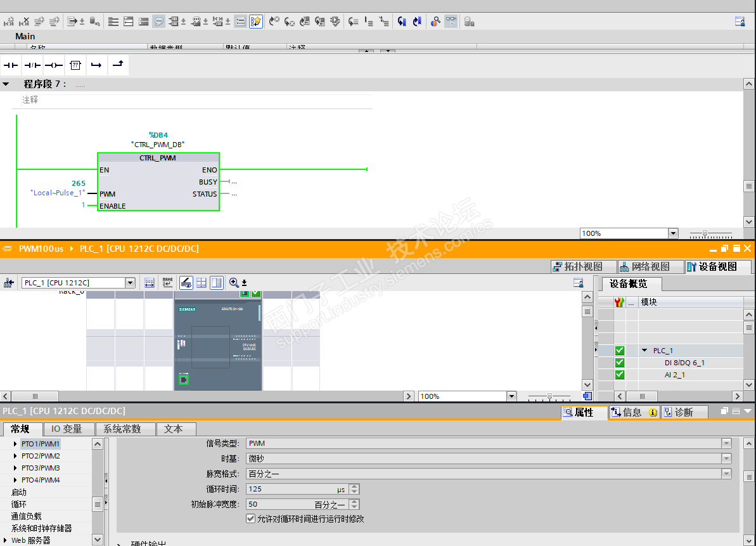Insert an empty box instruction
This screenshot has height=546, width=756.
pos(75,65)
